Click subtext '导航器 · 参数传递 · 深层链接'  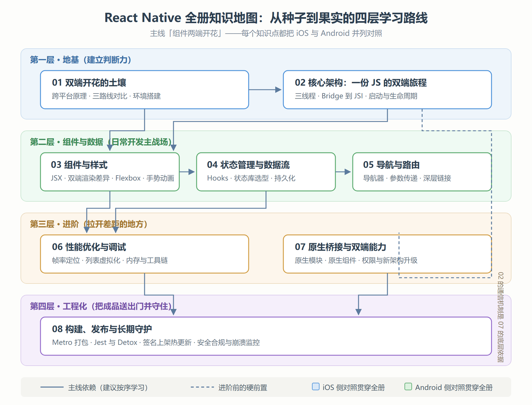[407, 178]
